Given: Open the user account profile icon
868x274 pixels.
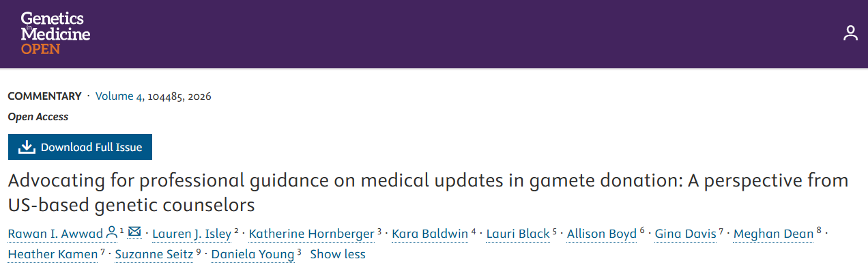Looking at the screenshot, I should pos(850,33).
